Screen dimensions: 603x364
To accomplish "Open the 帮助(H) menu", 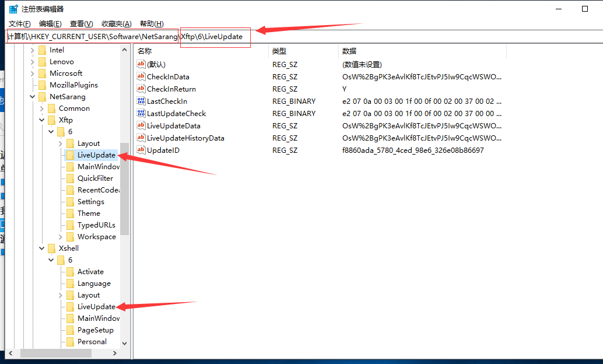I will tap(152, 24).
